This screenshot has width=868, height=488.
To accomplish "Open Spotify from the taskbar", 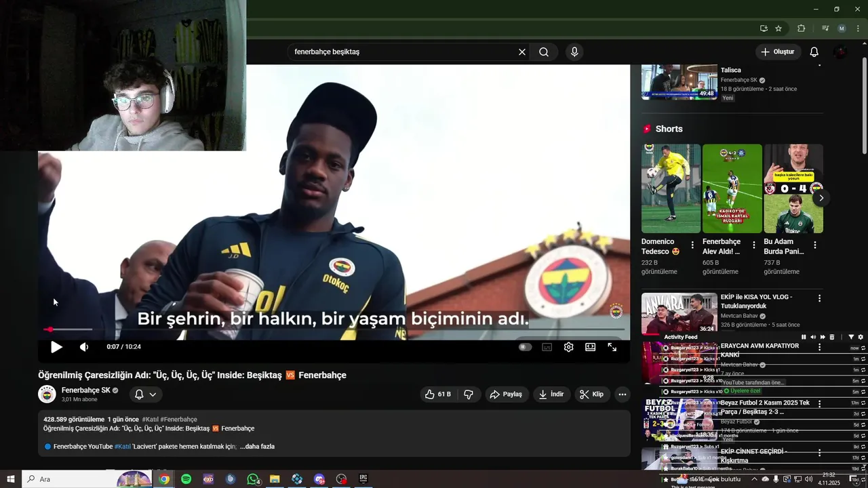I will 186,479.
